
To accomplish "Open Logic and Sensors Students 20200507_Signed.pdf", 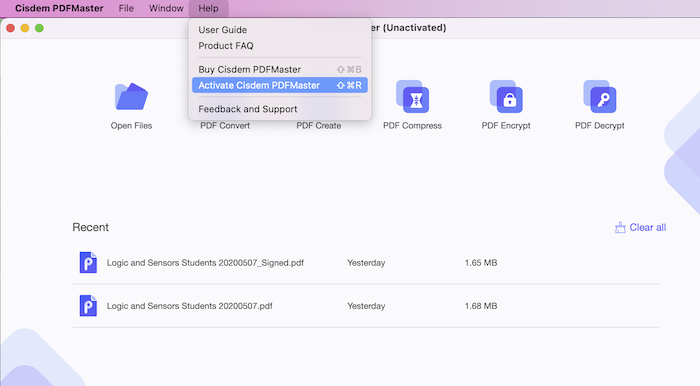I will tap(205, 263).
